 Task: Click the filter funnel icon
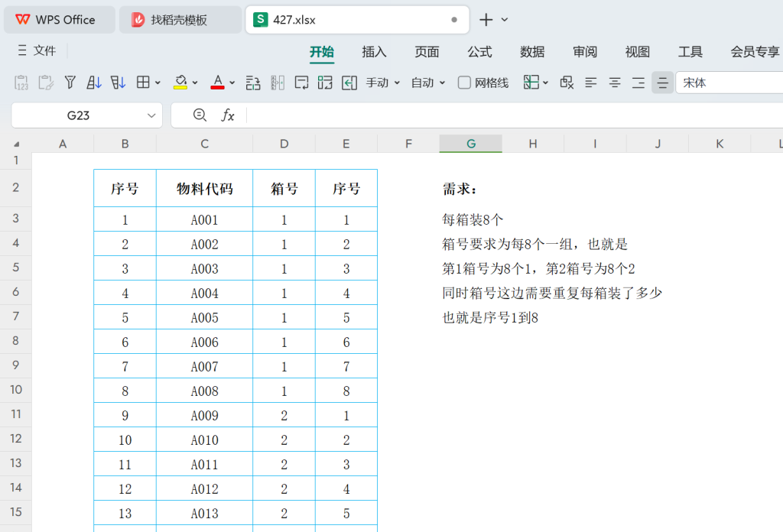70,83
